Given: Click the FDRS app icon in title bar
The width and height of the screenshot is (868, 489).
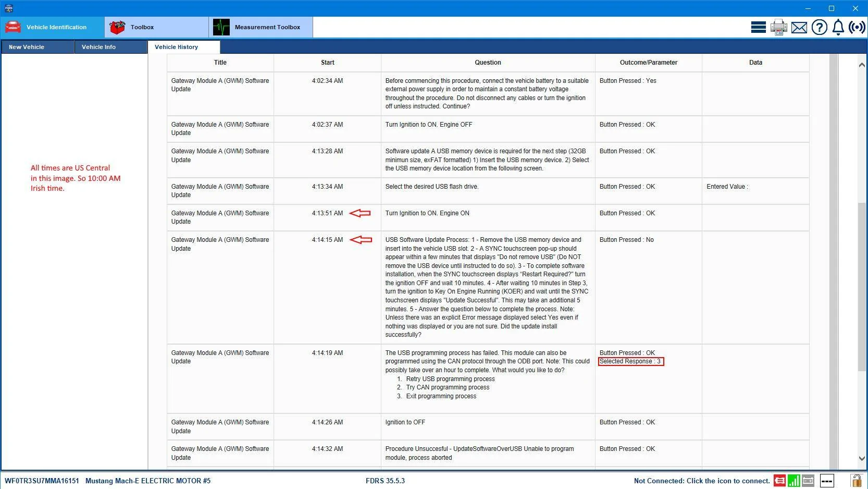Looking at the screenshot, I should 8,8.
